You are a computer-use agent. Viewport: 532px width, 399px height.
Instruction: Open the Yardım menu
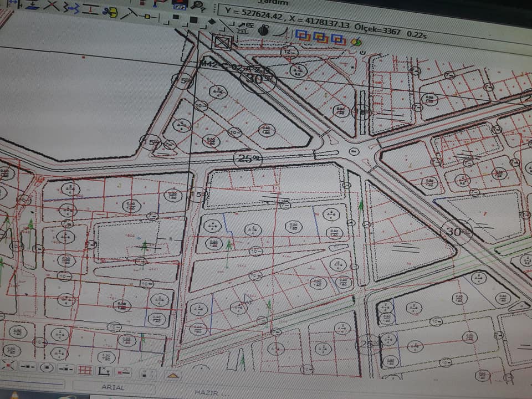click(273, 2)
